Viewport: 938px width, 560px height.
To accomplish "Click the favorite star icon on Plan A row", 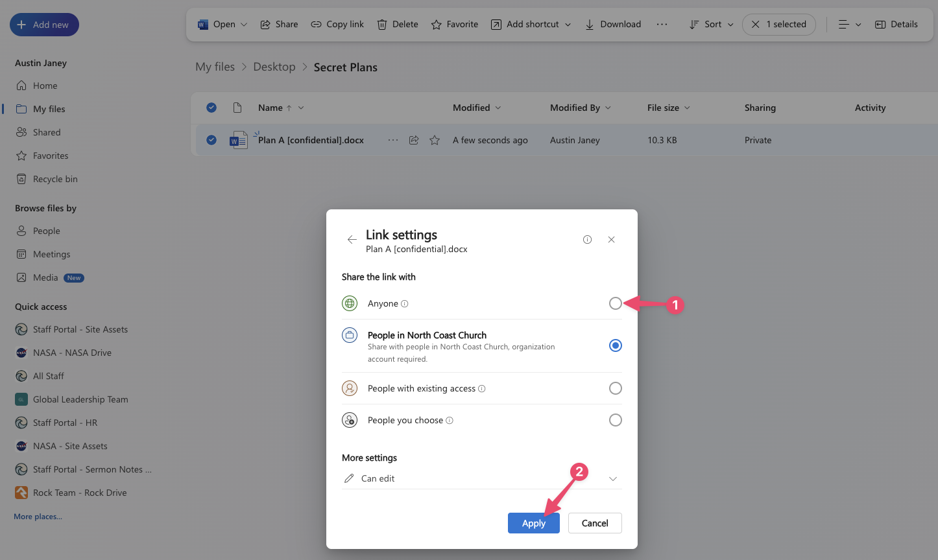I will tap(435, 140).
